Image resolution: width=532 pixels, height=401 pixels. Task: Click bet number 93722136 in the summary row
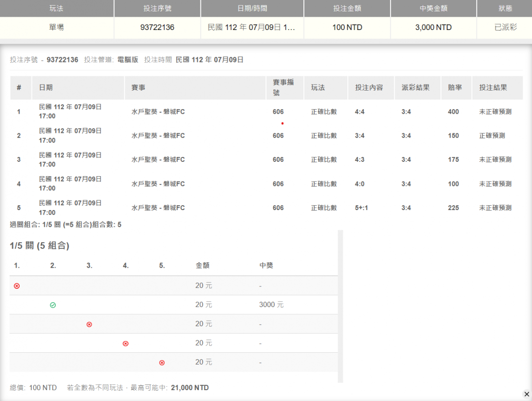(x=157, y=28)
